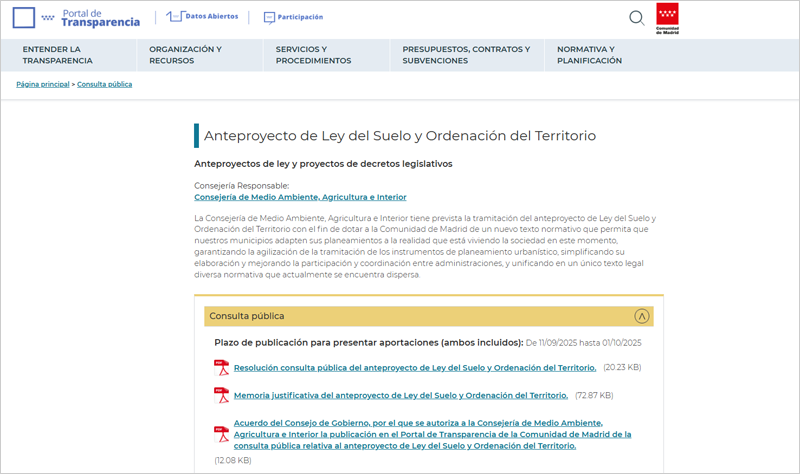Click the Participación speech bubble icon
Image resolution: width=800 pixels, height=474 pixels.
coord(270,17)
